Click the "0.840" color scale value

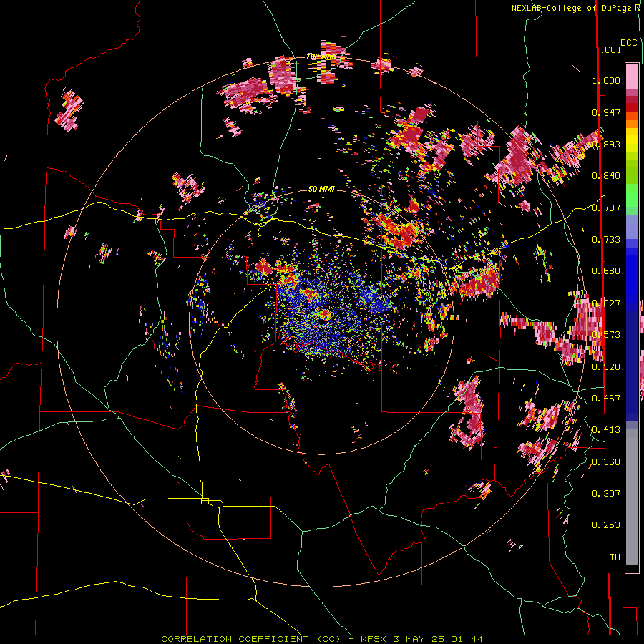pyautogui.click(x=606, y=176)
